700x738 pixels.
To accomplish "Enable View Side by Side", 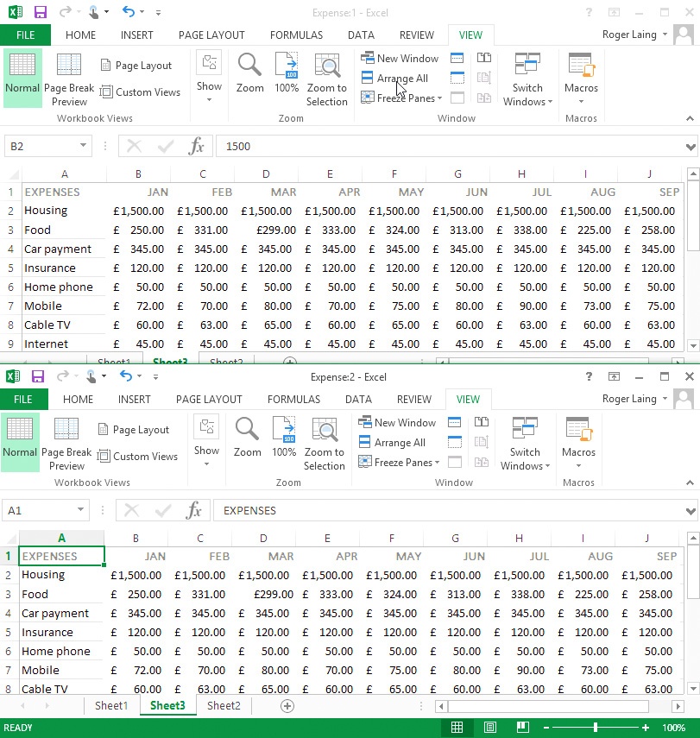I will pos(484,58).
